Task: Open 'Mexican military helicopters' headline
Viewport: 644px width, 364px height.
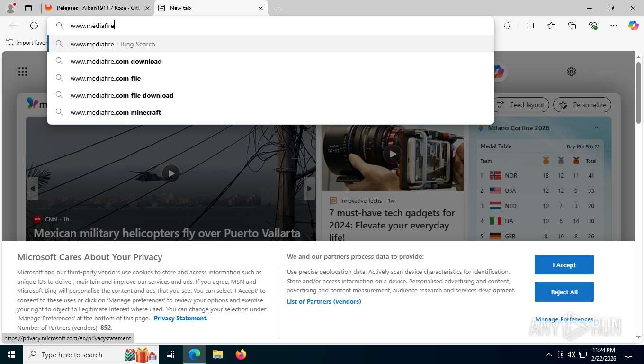Action: coord(167,233)
